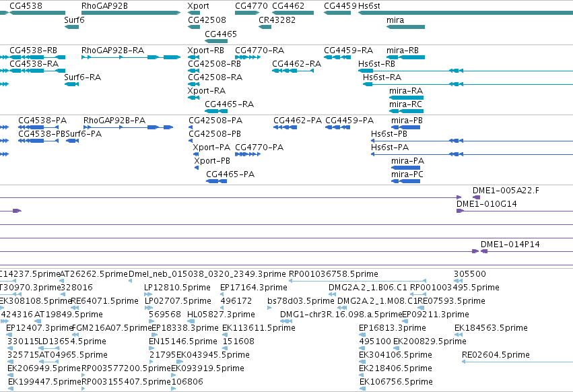Click protein mira-PA
The height and width of the screenshot is (392, 573).
[x=405, y=168]
